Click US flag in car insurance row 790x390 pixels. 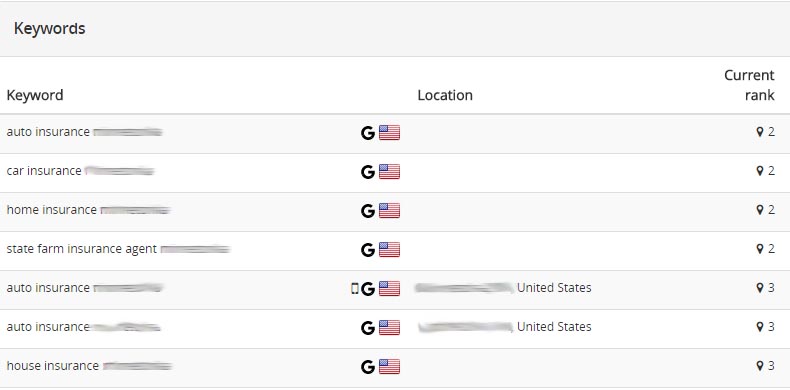(389, 172)
